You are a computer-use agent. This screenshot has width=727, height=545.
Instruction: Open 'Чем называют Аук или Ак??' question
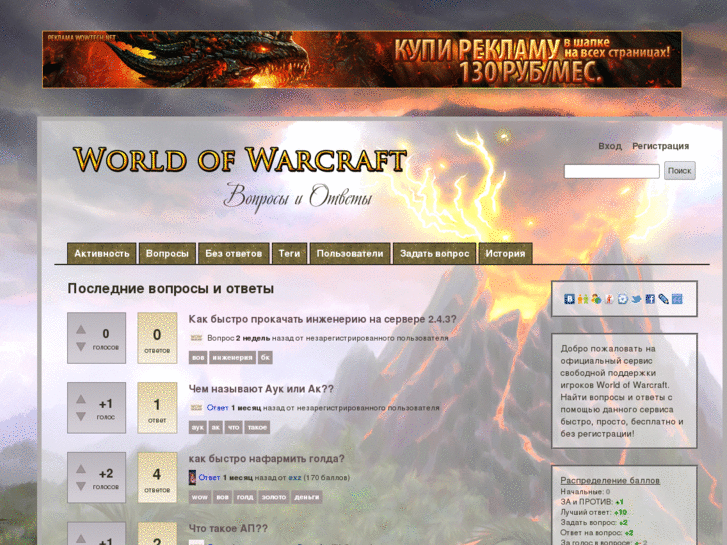pos(261,389)
